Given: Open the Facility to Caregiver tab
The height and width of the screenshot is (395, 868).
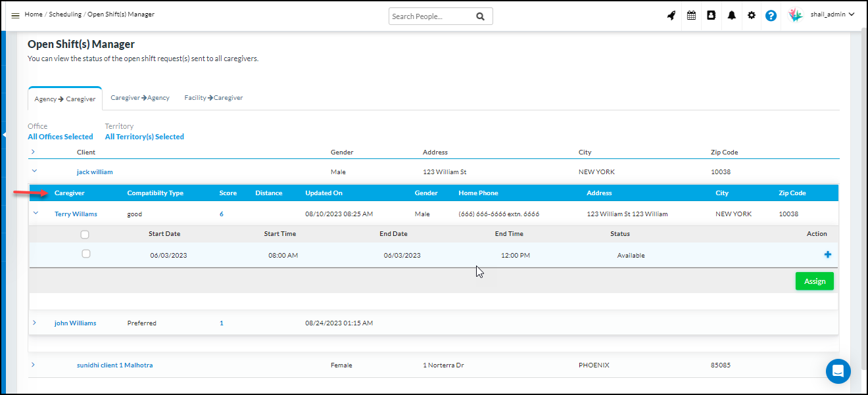Looking at the screenshot, I should (213, 97).
